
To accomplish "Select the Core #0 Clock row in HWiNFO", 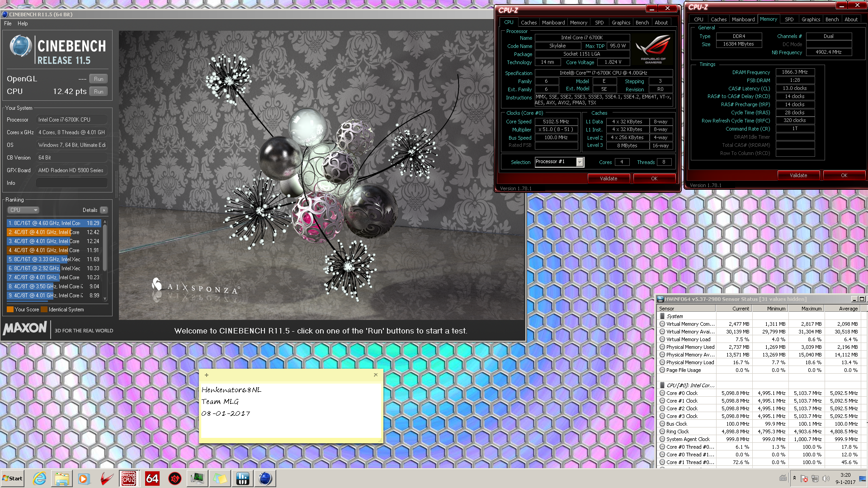I will point(759,393).
